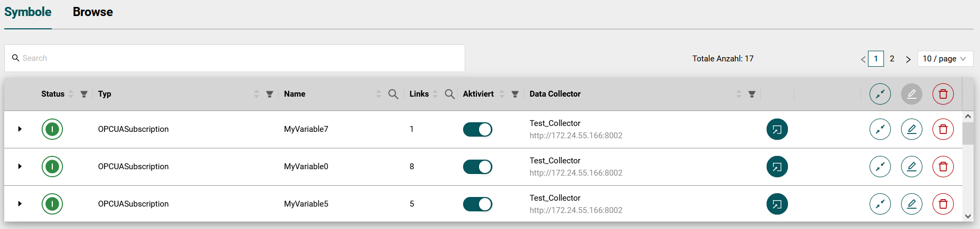Image resolution: width=980 pixels, height=229 pixels.
Task: Select the Symbole tab
Action: pyautogui.click(x=28, y=12)
